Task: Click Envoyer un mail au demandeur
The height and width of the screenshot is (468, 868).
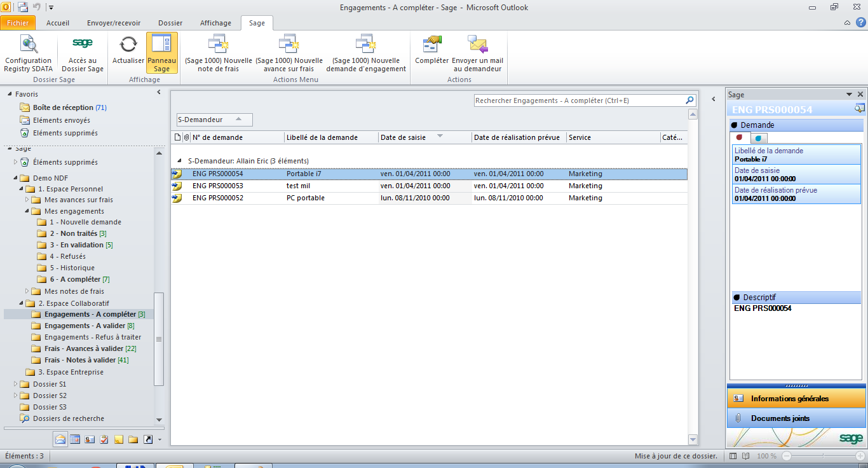Action: [477, 53]
